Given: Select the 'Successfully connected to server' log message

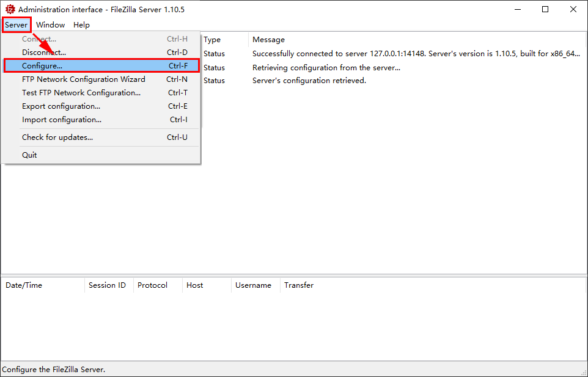Looking at the screenshot, I should coord(416,54).
